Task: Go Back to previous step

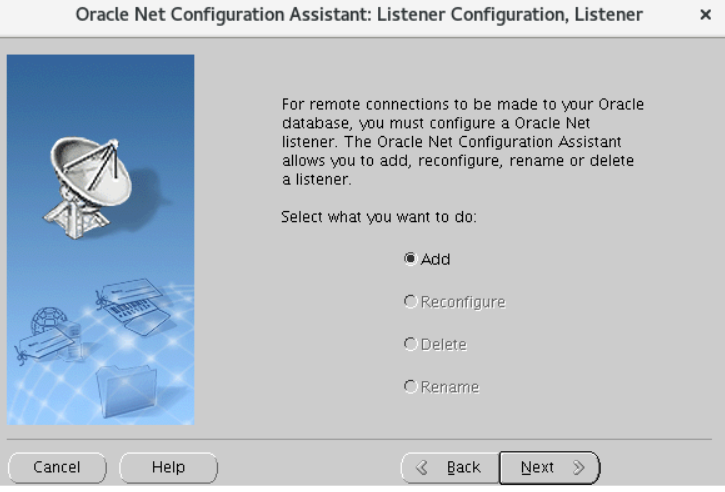Action: click(450, 467)
